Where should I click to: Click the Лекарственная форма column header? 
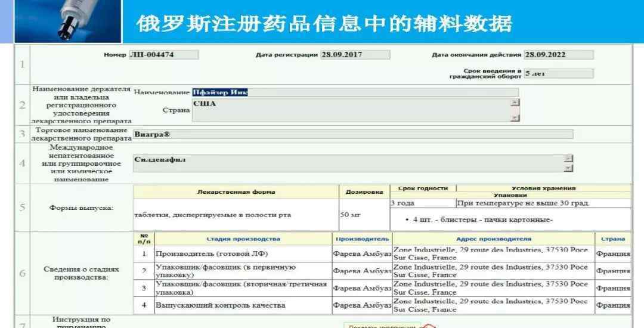point(236,191)
